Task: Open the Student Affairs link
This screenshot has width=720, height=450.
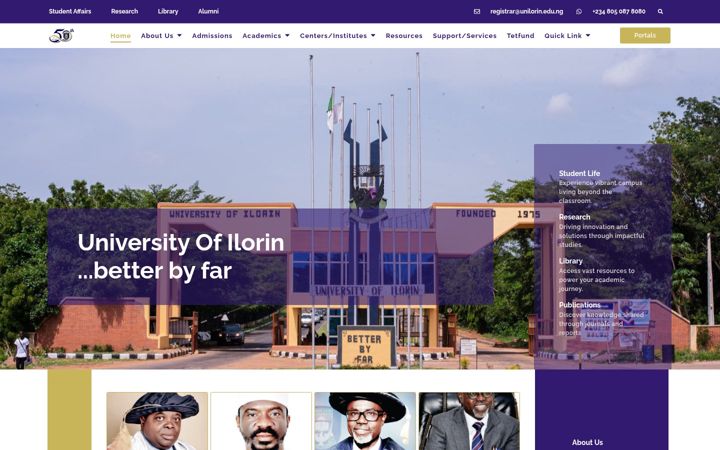Action: click(70, 11)
